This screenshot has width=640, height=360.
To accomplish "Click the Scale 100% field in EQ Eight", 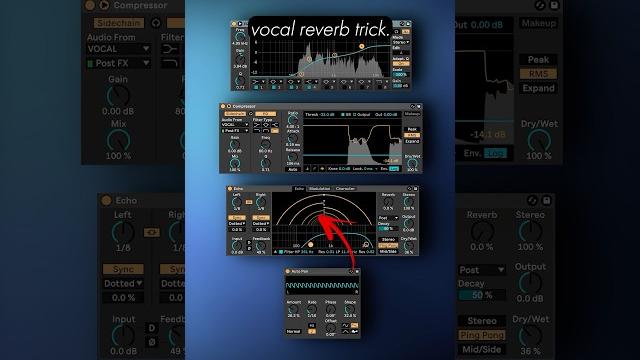I will coord(401,75).
